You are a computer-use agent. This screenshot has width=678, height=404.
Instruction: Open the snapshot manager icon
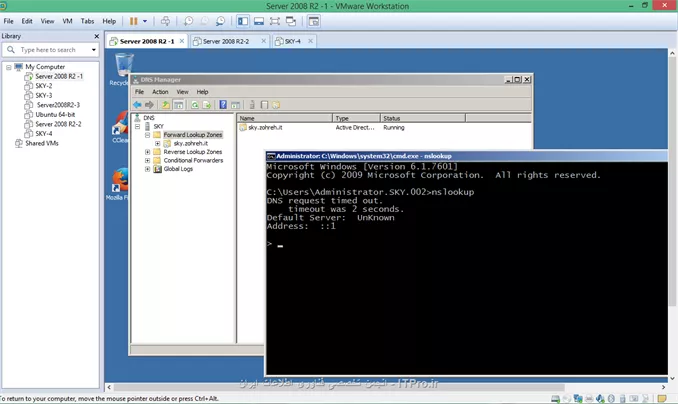point(221,21)
